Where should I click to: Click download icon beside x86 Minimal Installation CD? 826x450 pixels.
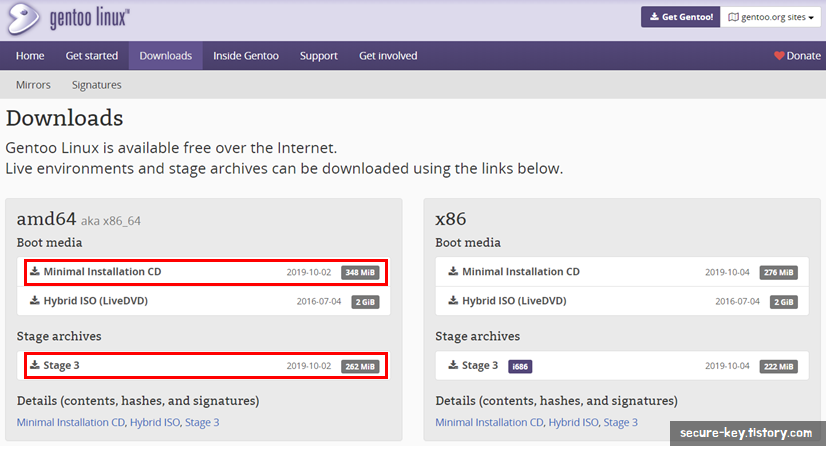point(453,271)
